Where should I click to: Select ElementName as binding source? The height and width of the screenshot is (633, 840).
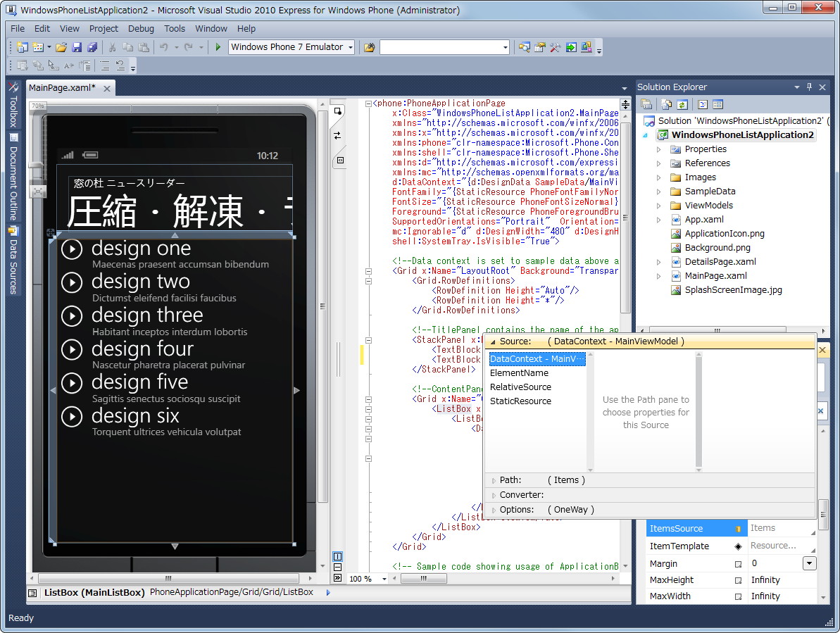click(519, 372)
